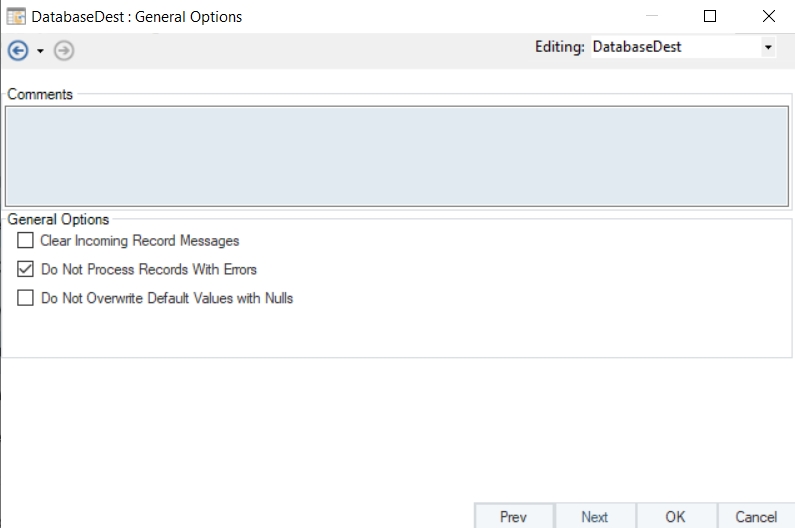795x528 pixels.
Task: Uncheck Do Not Process Records With Errors
Action: 26,269
